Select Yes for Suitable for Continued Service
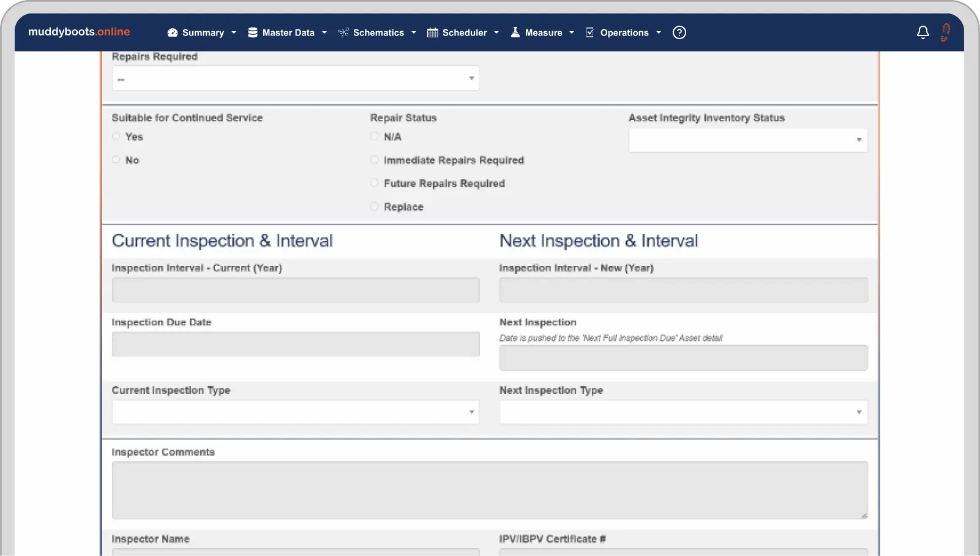Viewport: 980px width, 556px height. pos(116,136)
